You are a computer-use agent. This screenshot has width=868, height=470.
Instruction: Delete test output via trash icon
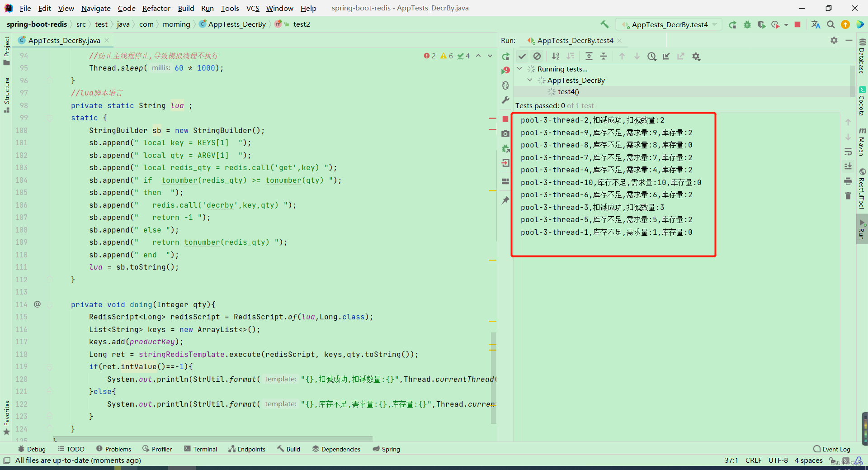(x=849, y=195)
